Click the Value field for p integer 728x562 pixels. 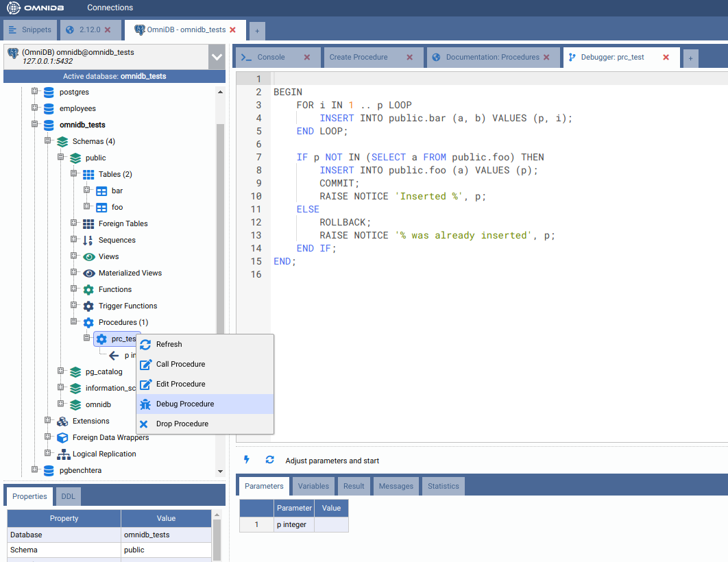(x=331, y=525)
